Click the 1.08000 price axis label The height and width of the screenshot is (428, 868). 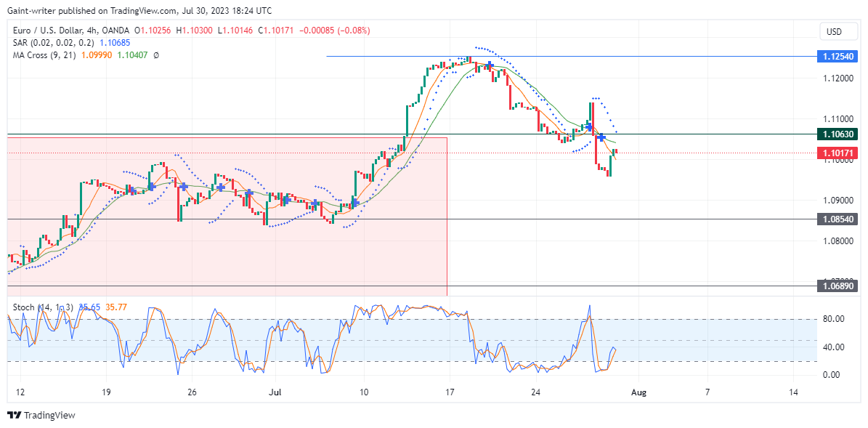click(837, 241)
